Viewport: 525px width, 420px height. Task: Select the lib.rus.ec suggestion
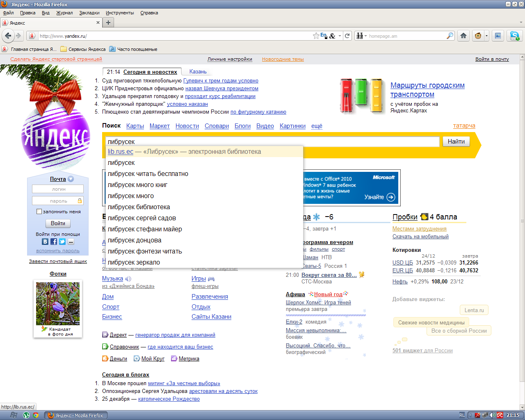tap(205, 151)
